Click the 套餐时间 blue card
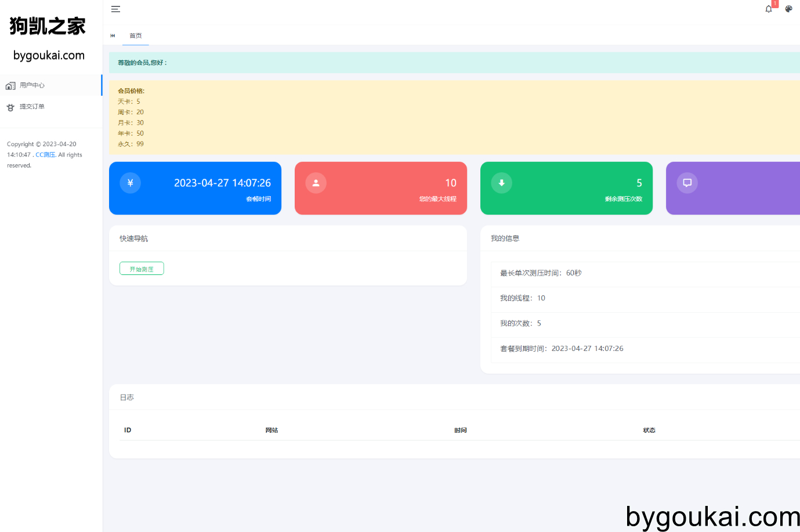Viewport: 800px width, 532px height. pyautogui.click(x=195, y=188)
